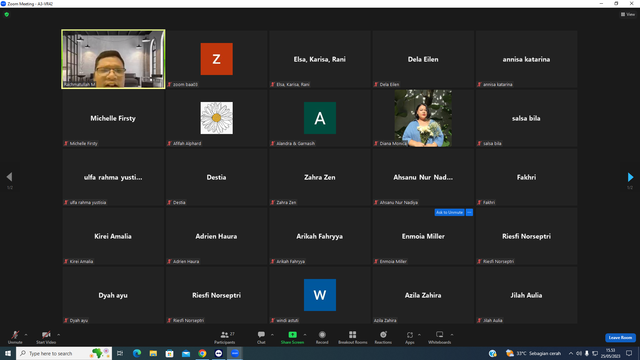Open the Participants panel

click(224, 337)
